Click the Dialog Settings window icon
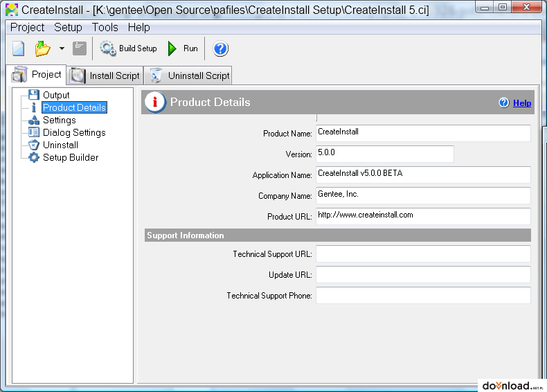This screenshot has width=547, height=392. 34,132
